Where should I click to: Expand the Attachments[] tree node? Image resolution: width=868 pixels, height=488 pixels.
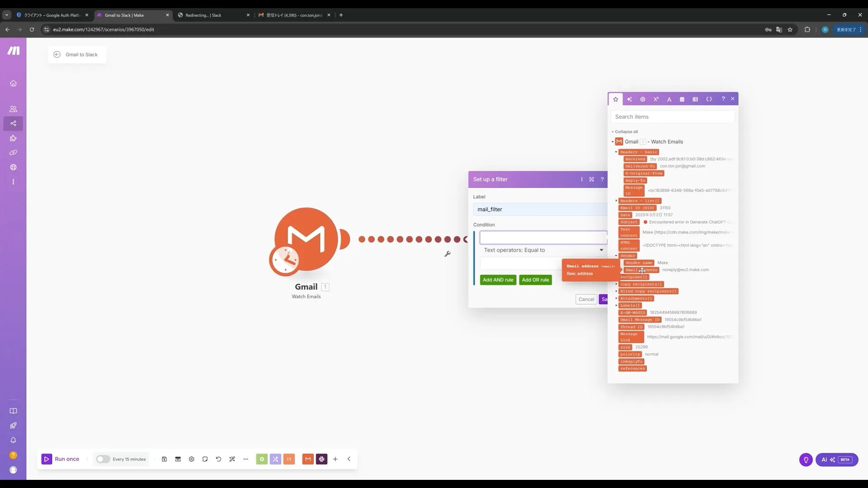[x=616, y=298]
